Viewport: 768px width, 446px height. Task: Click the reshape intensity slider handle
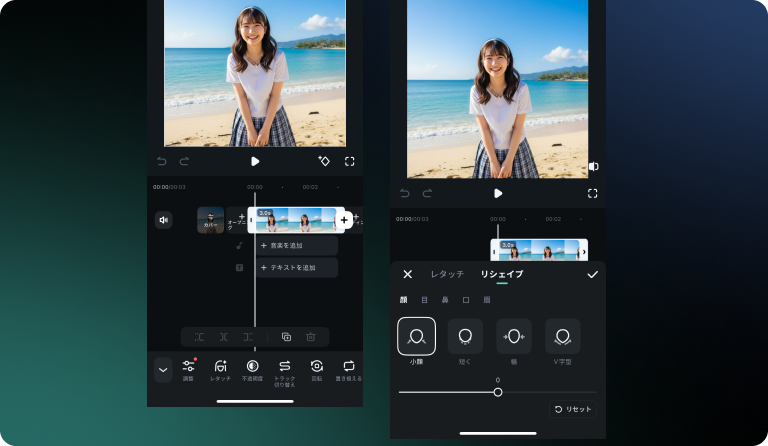(x=498, y=392)
